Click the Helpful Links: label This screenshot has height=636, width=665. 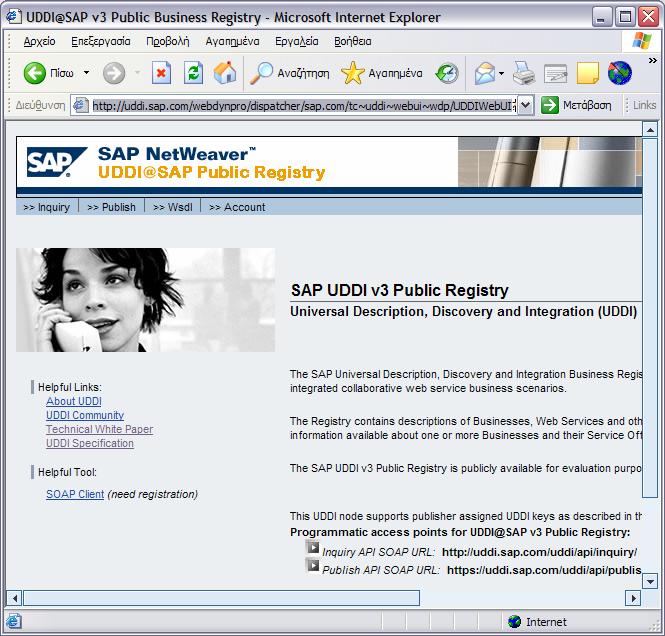pos(70,387)
